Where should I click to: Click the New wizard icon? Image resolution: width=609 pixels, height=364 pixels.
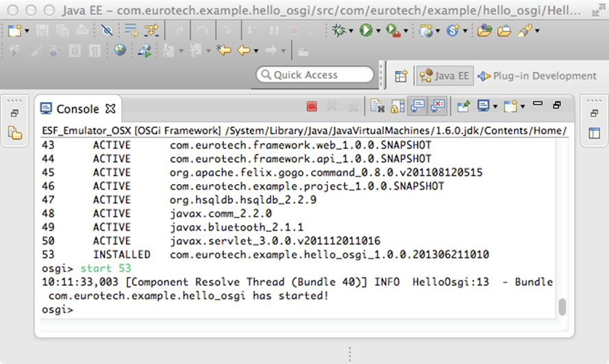14,30
